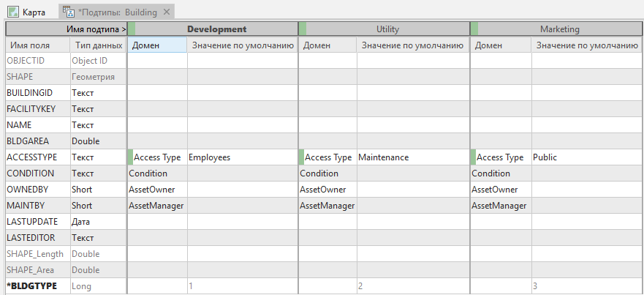Click the map icon on Карта tab

pyautogui.click(x=12, y=12)
